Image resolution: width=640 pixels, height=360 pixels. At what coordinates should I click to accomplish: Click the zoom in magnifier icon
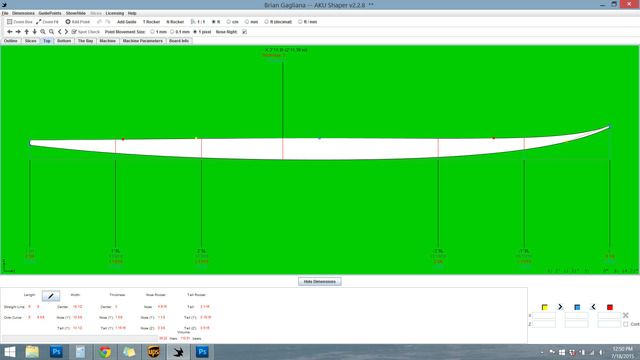43,31
